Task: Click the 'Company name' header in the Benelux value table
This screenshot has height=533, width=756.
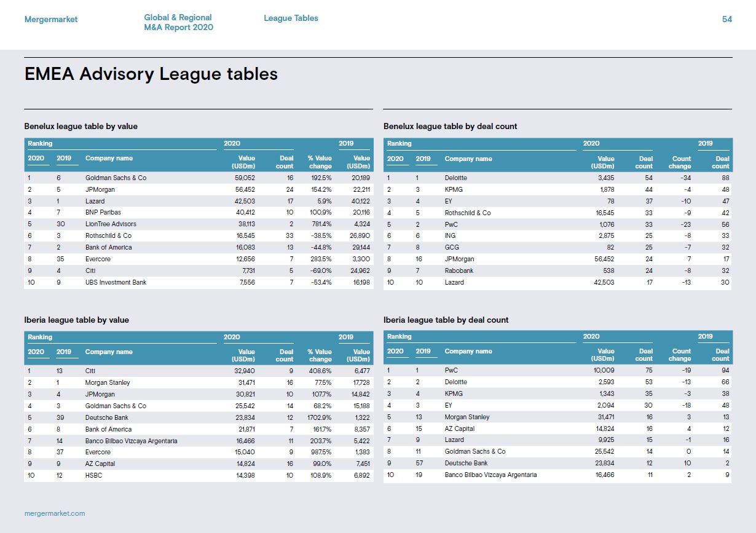Action: coord(109,159)
